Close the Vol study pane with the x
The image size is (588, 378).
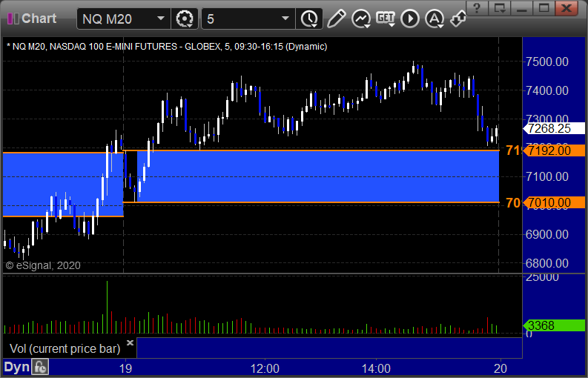pos(130,342)
